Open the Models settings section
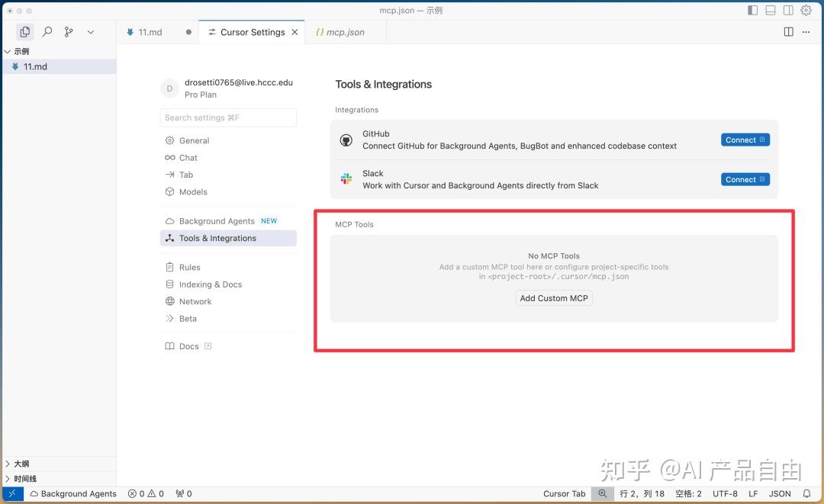 [228, 192]
